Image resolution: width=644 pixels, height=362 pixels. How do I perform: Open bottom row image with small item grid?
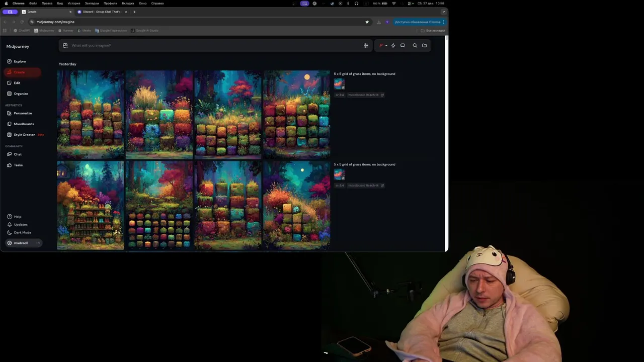pyautogui.click(x=159, y=205)
